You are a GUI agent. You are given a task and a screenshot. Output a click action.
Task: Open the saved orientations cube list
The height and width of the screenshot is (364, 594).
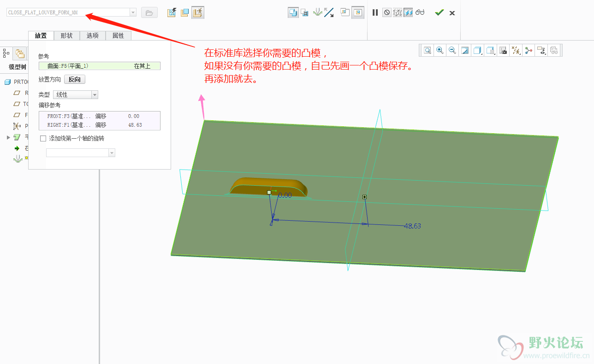coord(491,50)
